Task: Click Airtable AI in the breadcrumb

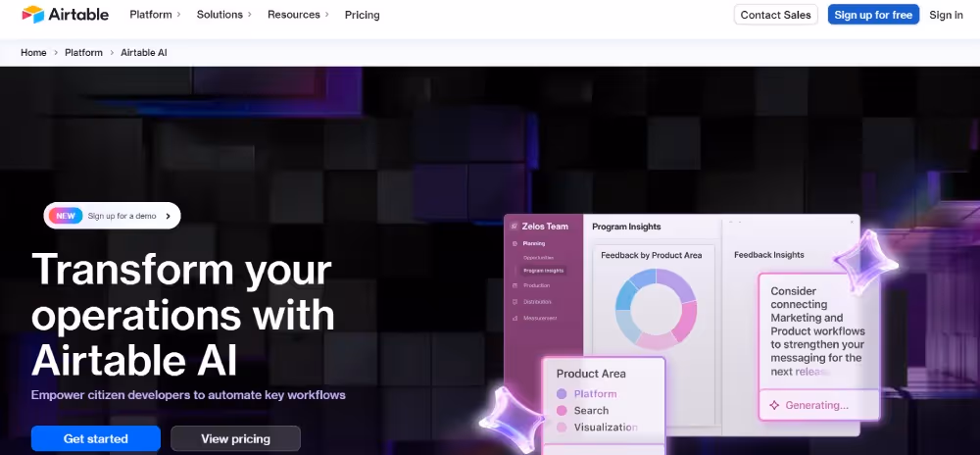Action: [x=144, y=53]
